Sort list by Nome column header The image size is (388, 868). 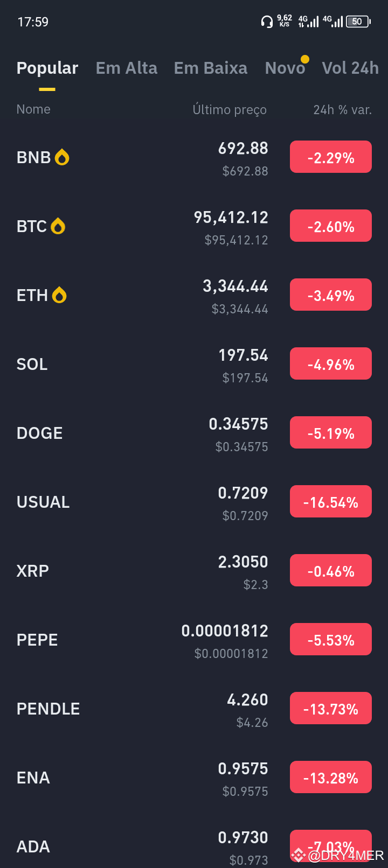point(33,109)
